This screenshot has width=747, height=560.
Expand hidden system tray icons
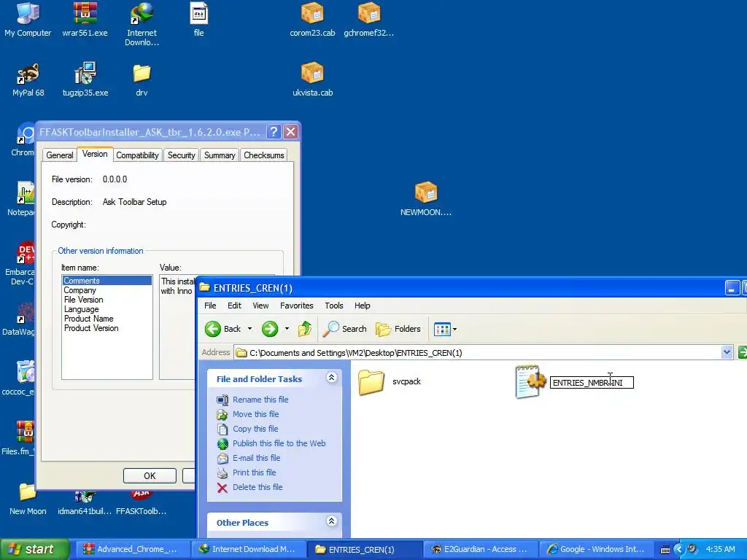tap(679, 549)
